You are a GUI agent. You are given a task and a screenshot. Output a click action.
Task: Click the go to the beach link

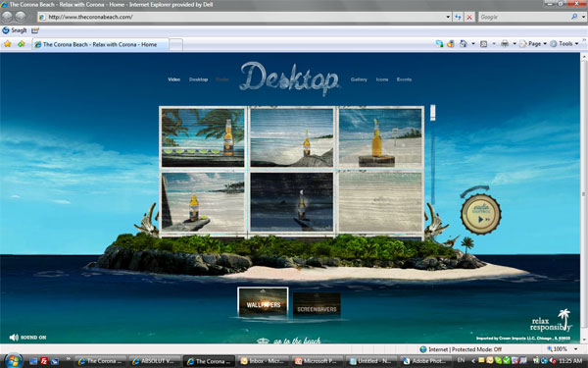(289, 341)
